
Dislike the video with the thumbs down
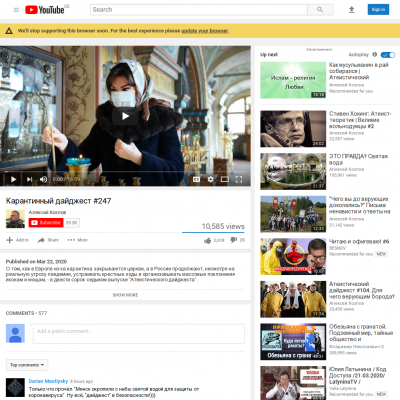coord(234,240)
